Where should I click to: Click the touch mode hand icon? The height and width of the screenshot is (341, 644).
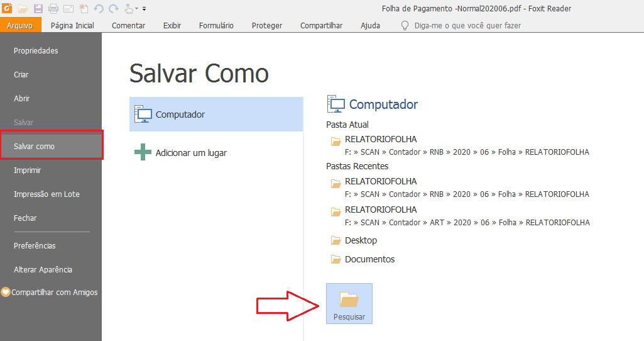[x=129, y=8]
